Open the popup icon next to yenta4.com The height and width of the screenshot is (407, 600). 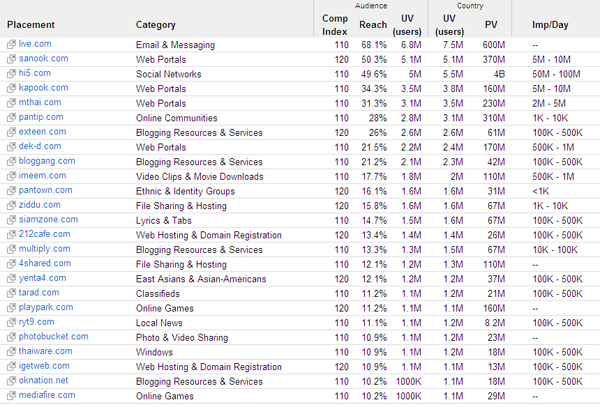[11, 278]
